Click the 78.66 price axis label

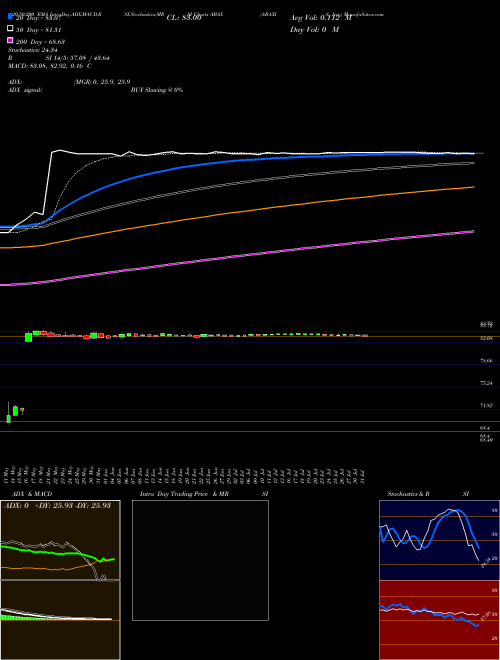click(x=487, y=361)
